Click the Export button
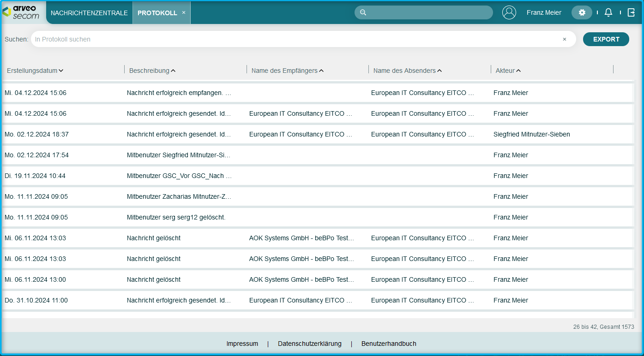The image size is (644, 356). point(606,39)
